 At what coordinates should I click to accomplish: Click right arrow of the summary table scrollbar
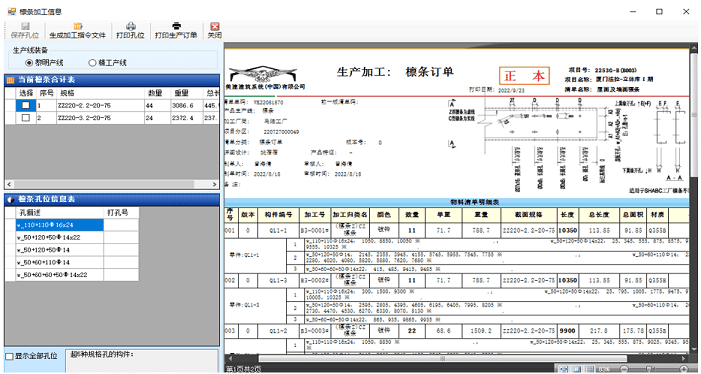point(215,184)
